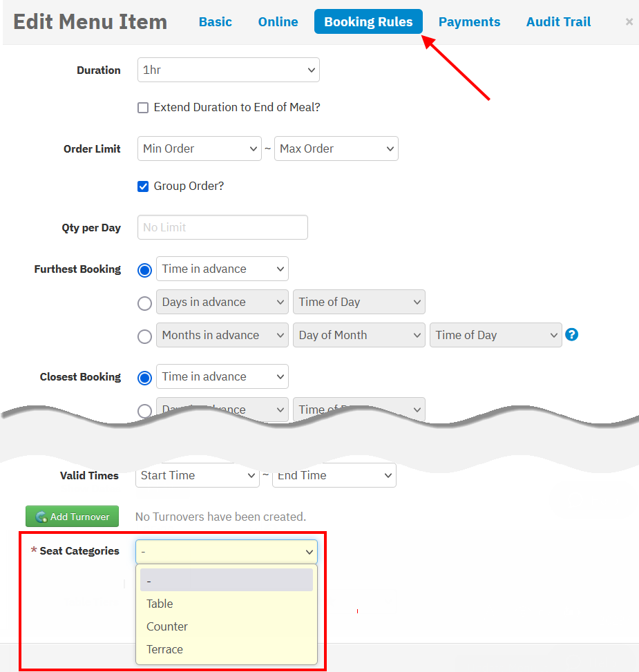Viewport: 639px width, 672px height.
Task: Pick Terrace from Seat Categories options
Action: [164, 649]
